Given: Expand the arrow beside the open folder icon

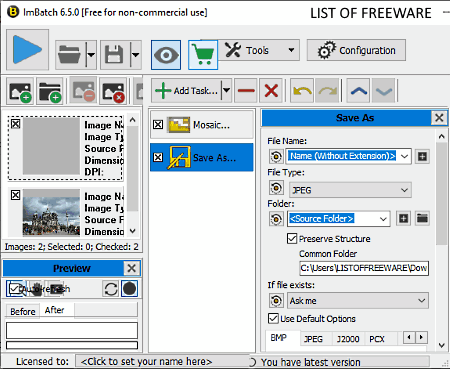Looking at the screenshot, I should point(91,55).
